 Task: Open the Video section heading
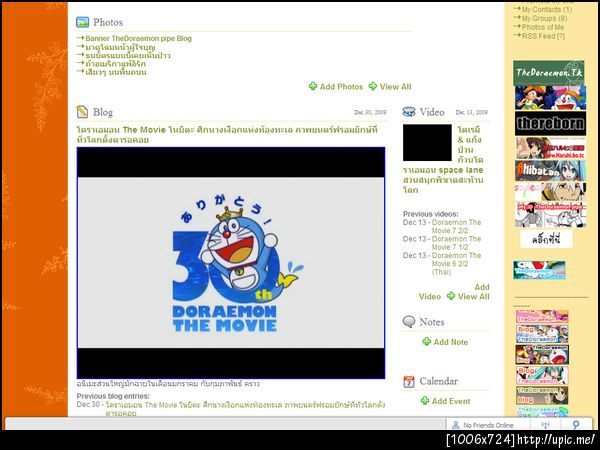click(432, 112)
